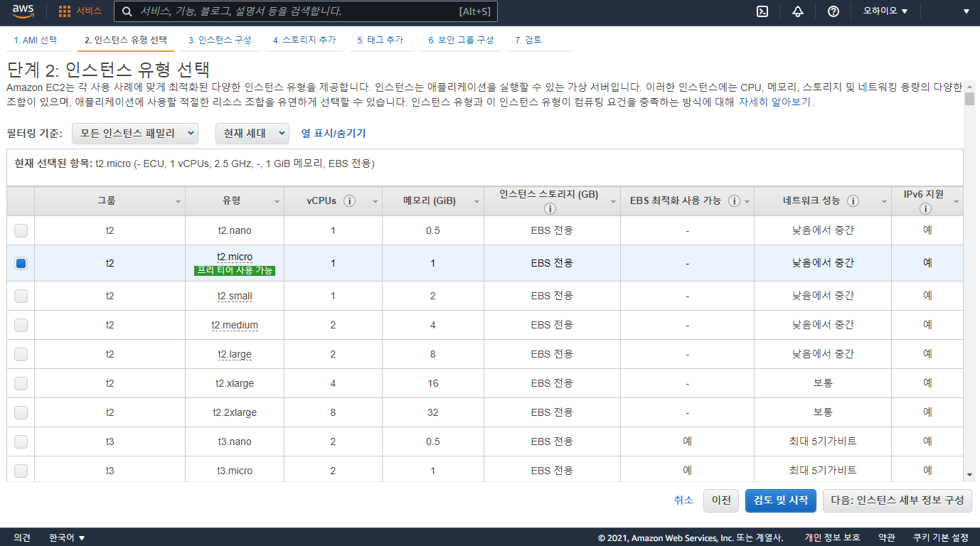Select the t2.2xlarge checkbox
This screenshot has height=546, width=980.
tap(21, 412)
